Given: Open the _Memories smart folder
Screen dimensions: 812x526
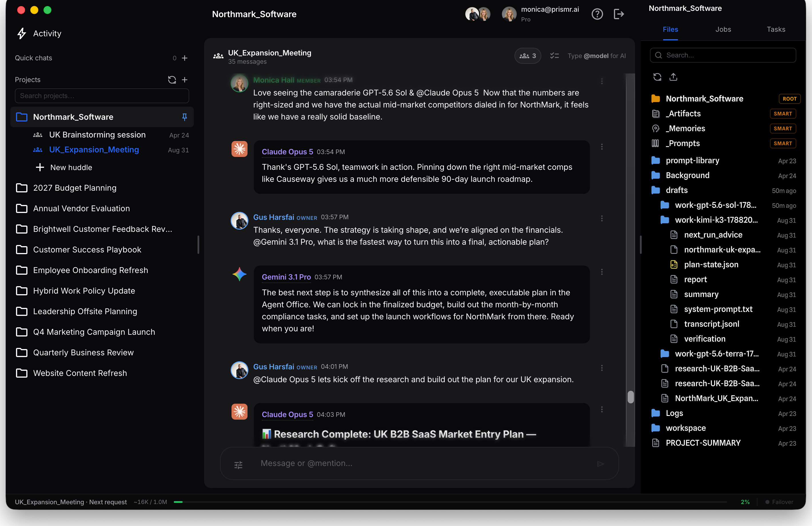Looking at the screenshot, I should click(723, 129).
